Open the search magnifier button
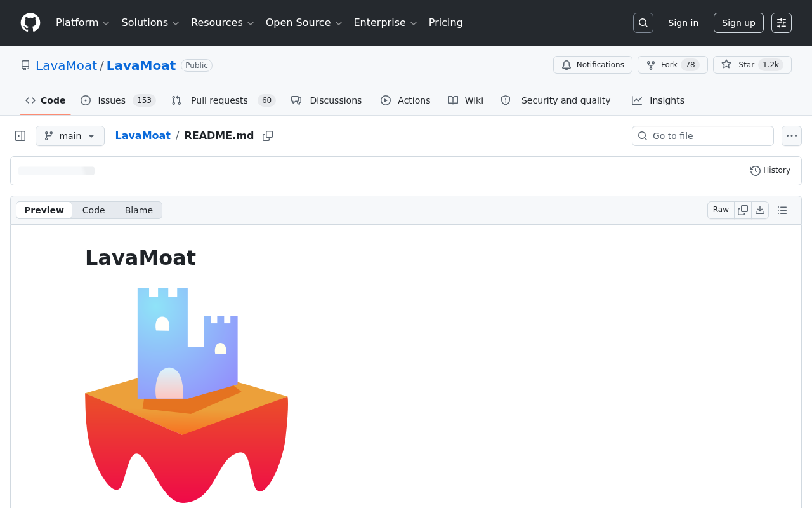The width and height of the screenshot is (812, 508). coord(643,23)
